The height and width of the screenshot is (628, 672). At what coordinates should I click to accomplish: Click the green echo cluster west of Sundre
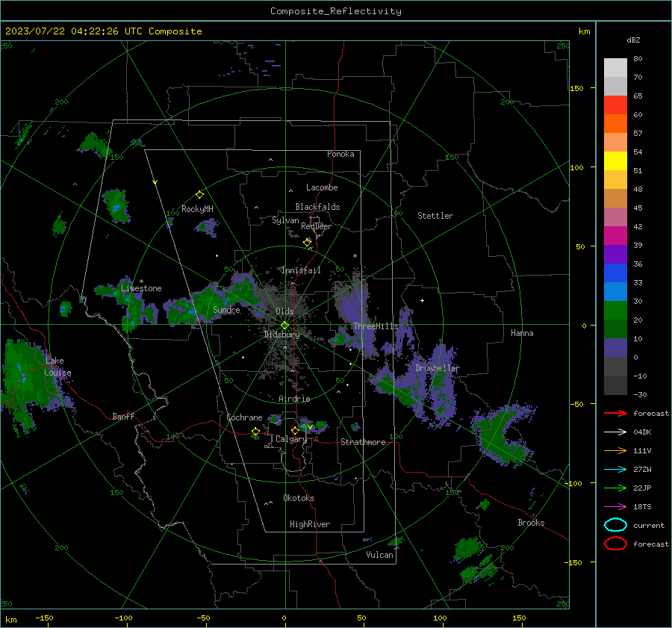(182, 311)
